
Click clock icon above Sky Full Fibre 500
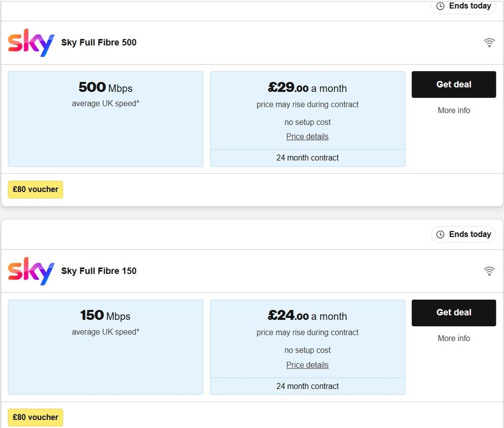[x=440, y=6]
